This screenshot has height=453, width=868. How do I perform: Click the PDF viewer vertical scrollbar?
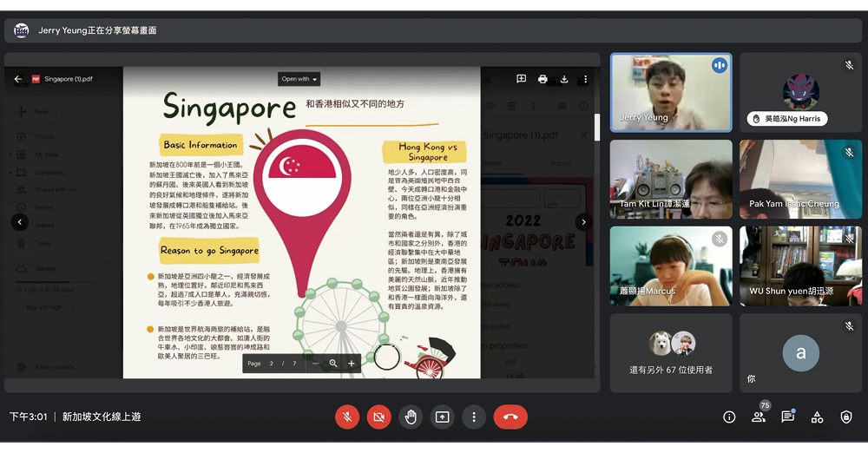[597, 128]
